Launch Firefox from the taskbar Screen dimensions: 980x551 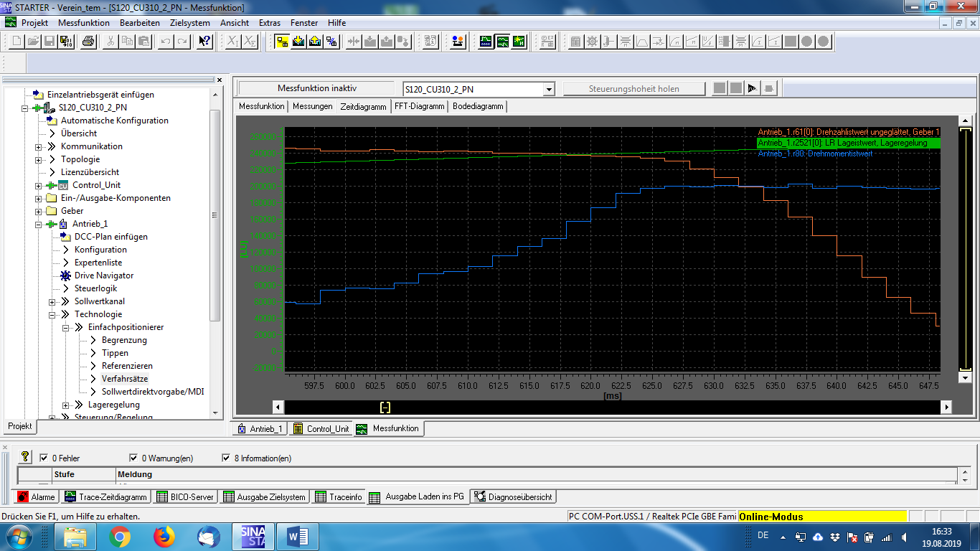[164, 537]
